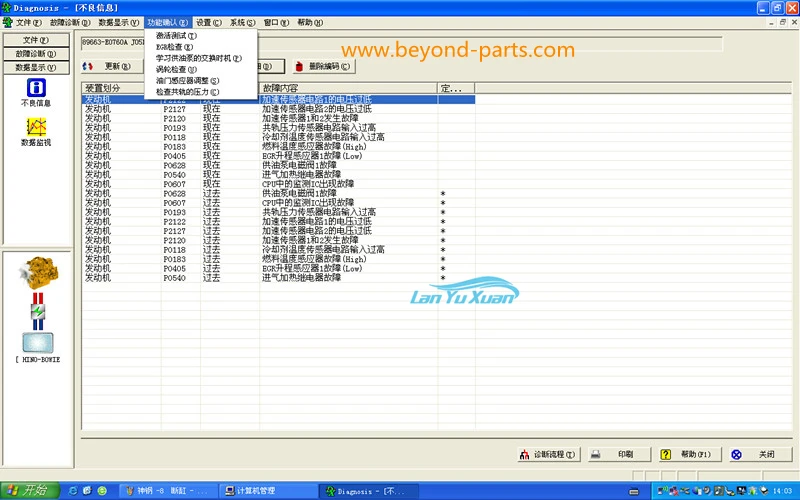Click the Diagnosis taskbar button
This screenshot has width=800, height=500.
368,491
